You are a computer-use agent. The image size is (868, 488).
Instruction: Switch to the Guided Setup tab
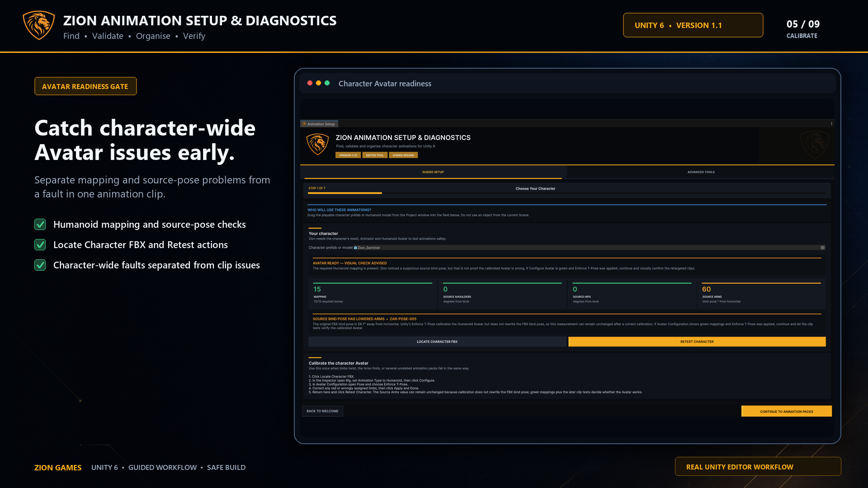tap(433, 172)
